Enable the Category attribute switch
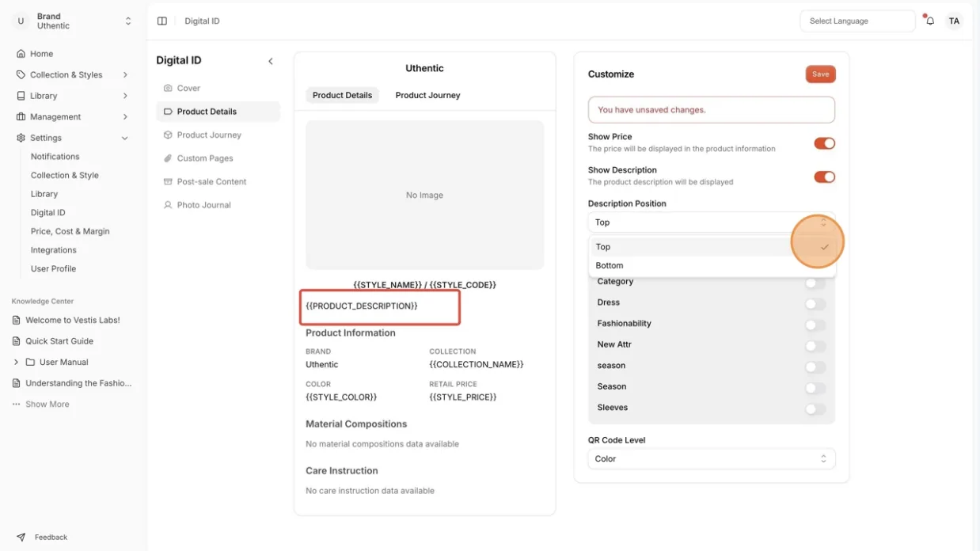Screen dimensions: 980x551 [815, 283]
